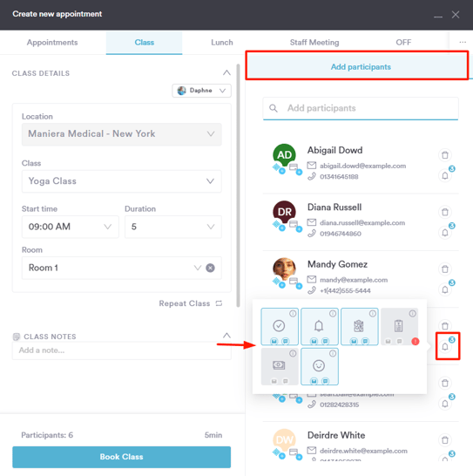The height and width of the screenshot is (476, 473).
Task: Switch to the Staff Meeting tab
Action: (314, 42)
